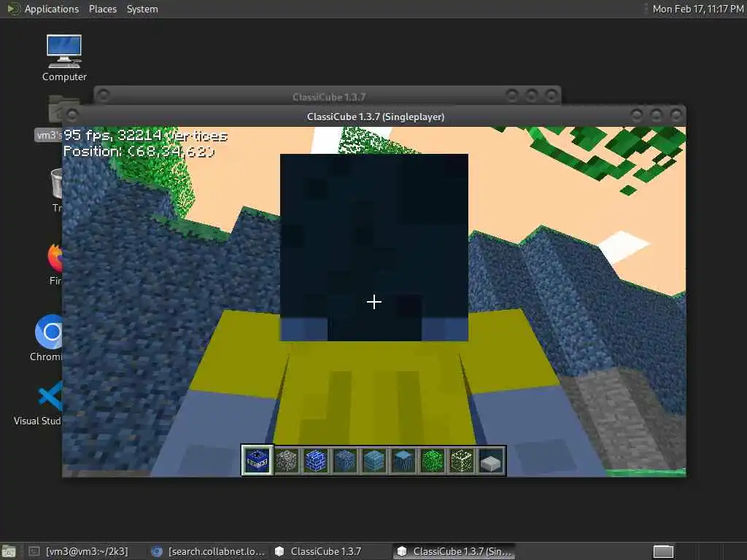Click the window menu button of background ClassiCube
The width and height of the screenshot is (747, 560).
tap(103, 96)
